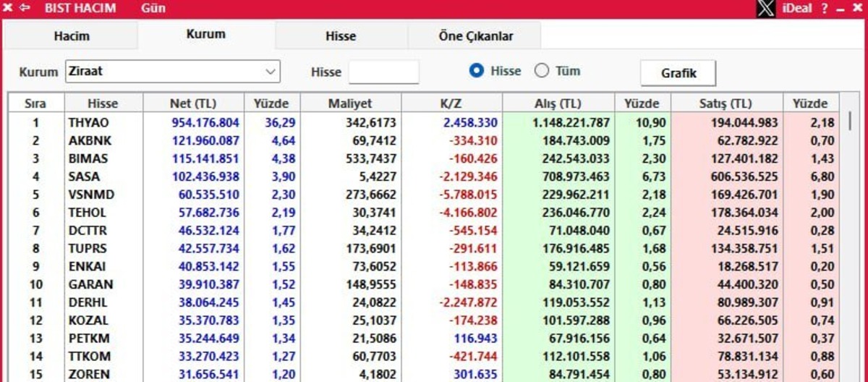Click the Kurum field label
The image size is (868, 382).
[38, 72]
